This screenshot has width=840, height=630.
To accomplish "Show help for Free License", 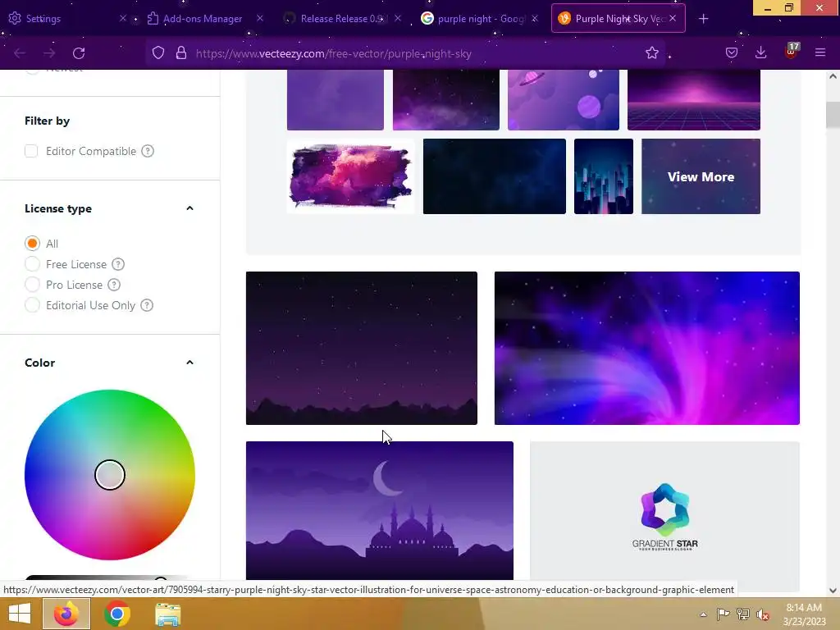I will (x=118, y=264).
